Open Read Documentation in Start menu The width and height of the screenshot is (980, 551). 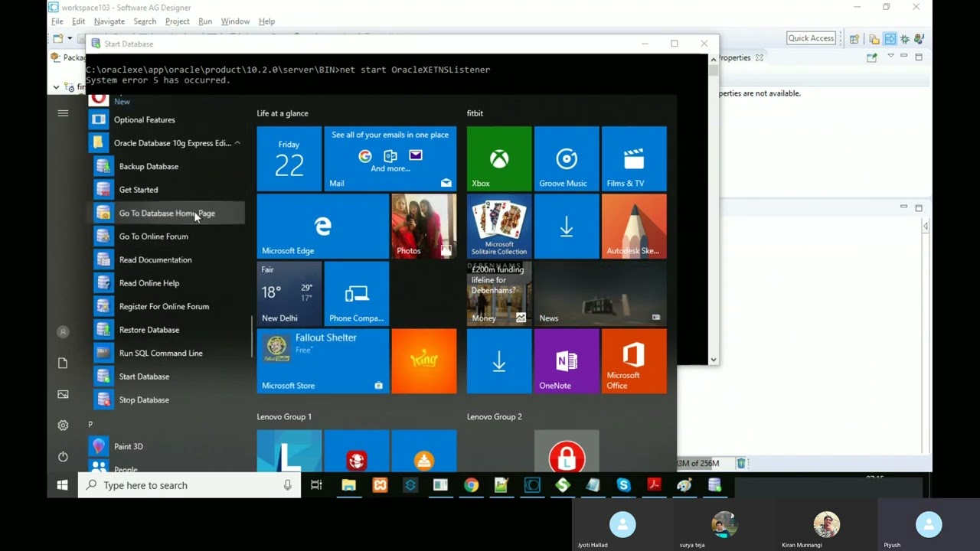[166, 259]
